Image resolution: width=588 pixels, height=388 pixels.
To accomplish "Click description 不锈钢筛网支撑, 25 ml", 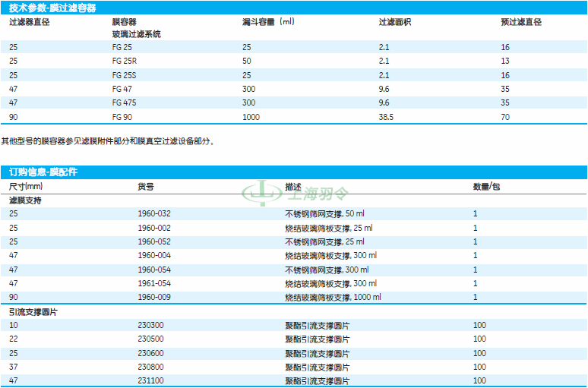I will coord(324,241).
